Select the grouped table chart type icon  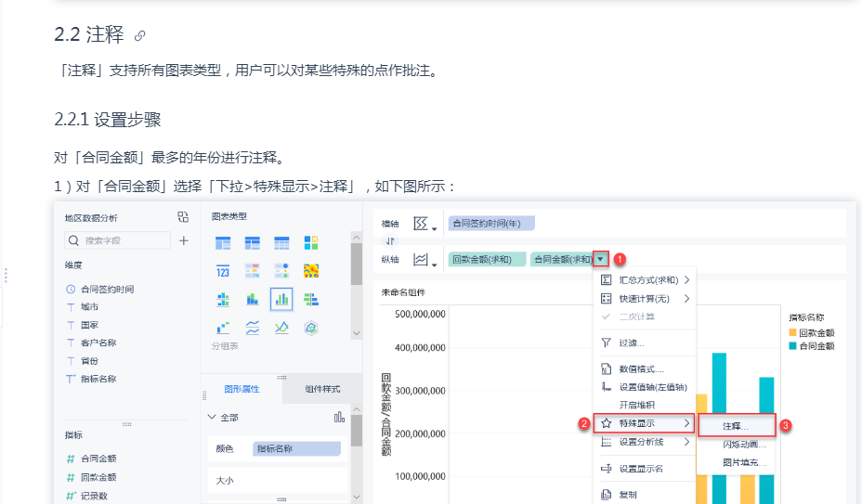point(223,242)
